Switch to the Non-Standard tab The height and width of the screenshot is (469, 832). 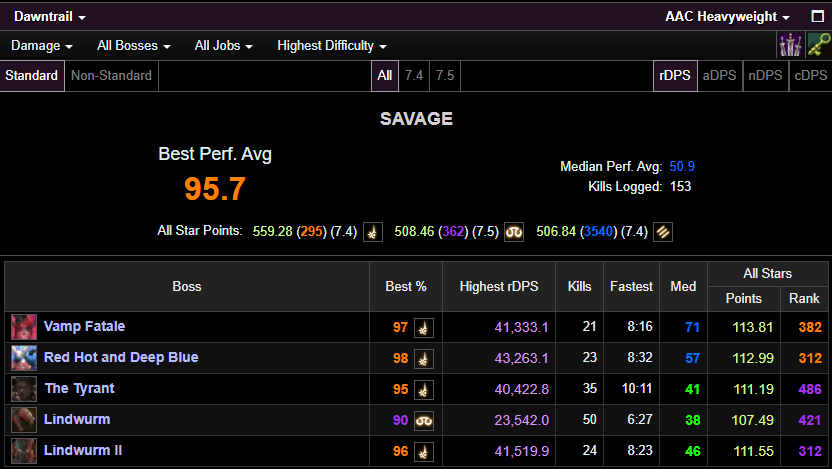pyautogui.click(x=111, y=76)
